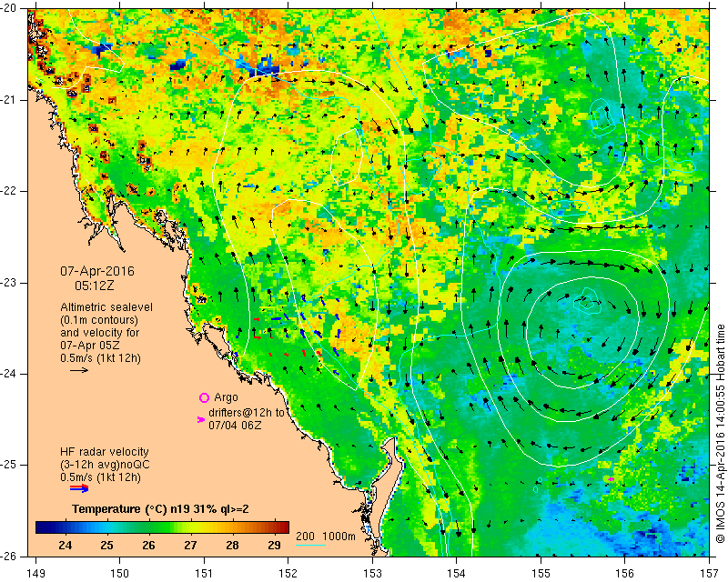Click the magenta drifter marker near 156E 25S

[x=611, y=478]
